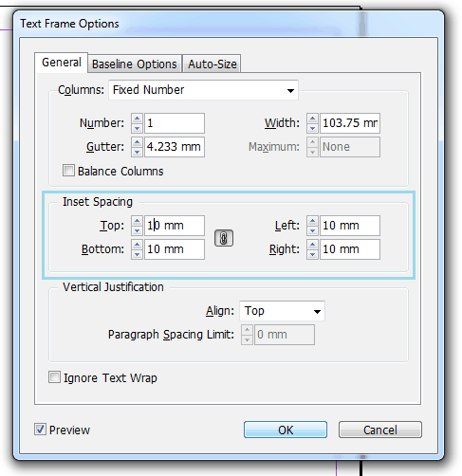The image size is (462, 476).
Task: Dismiss dialog using Cancel button
Action: click(x=380, y=430)
